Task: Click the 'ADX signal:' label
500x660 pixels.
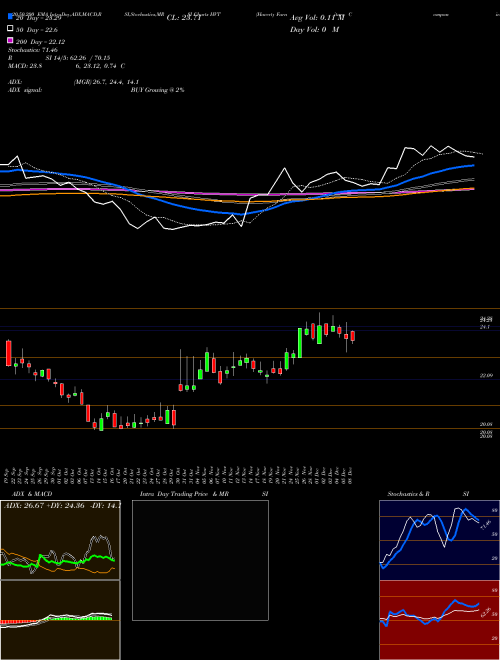Action: click(25, 90)
